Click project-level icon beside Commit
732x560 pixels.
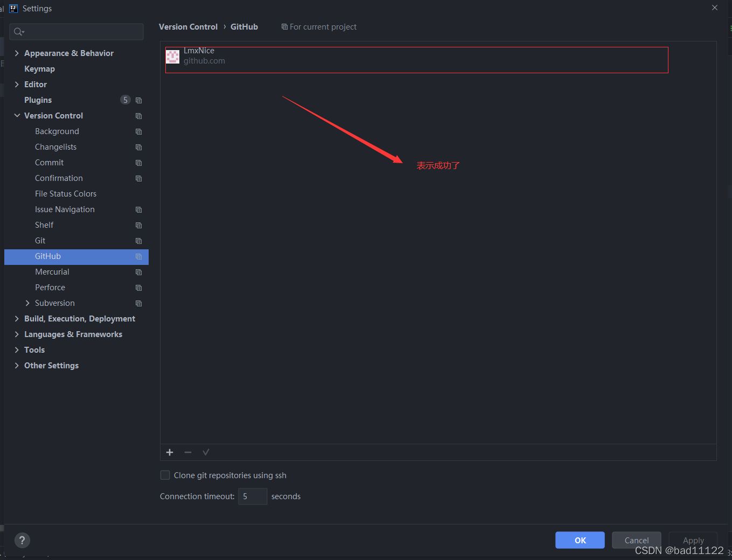pyautogui.click(x=139, y=163)
